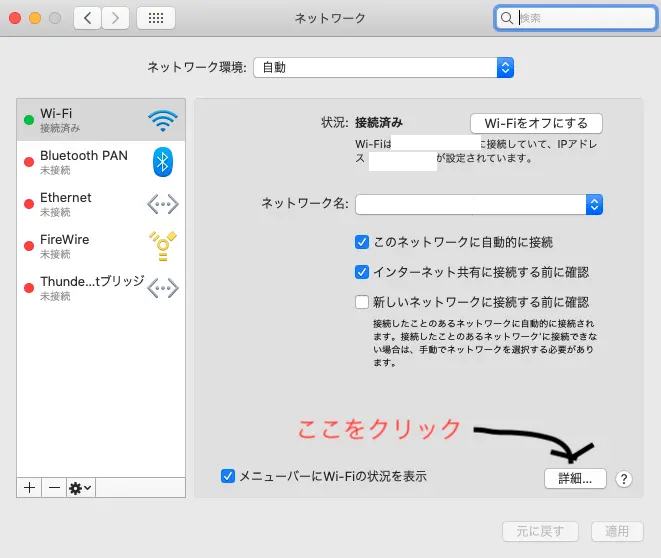
Task: Go back with the left arrow button
Action: 87,18
